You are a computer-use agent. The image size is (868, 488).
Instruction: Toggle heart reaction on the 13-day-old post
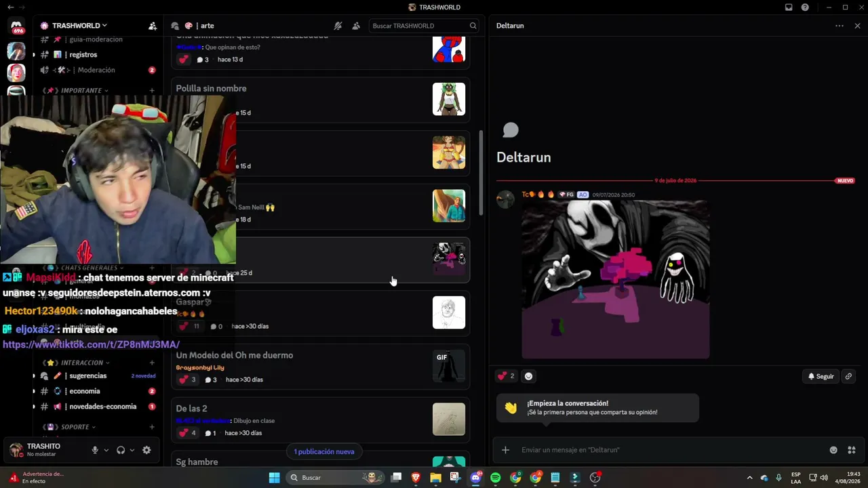coord(184,60)
